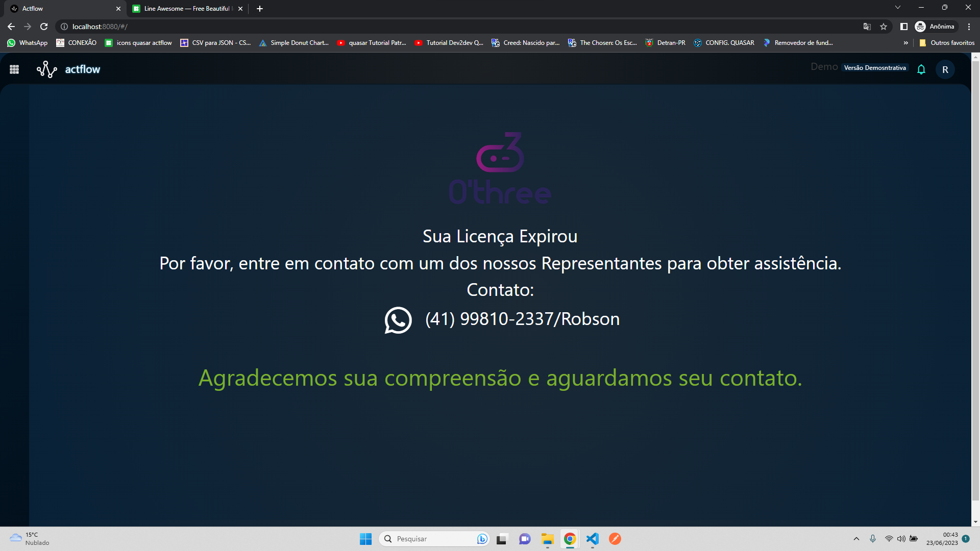
Task: Open Removedor de fund... bookmark
Action: (798, 43)
